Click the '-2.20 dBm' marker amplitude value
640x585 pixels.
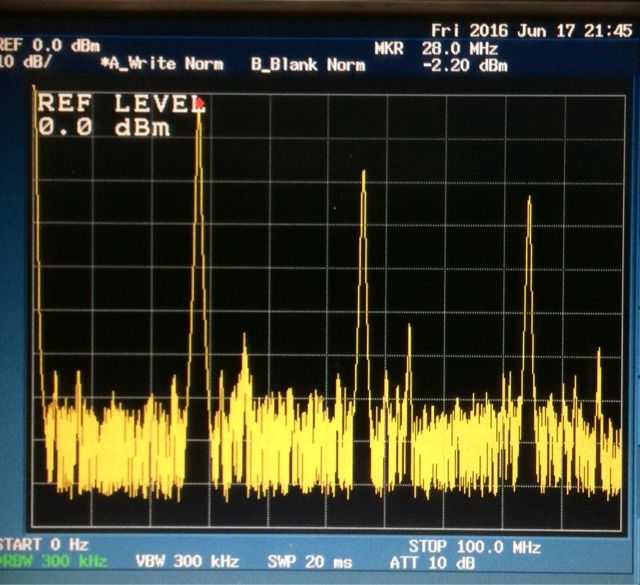click(465, 65)
